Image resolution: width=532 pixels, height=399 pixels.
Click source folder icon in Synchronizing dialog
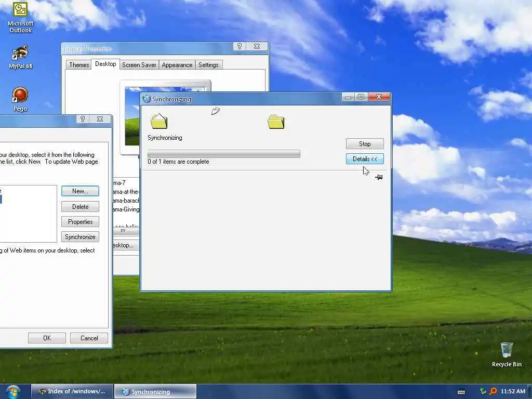tap(159, 121)
